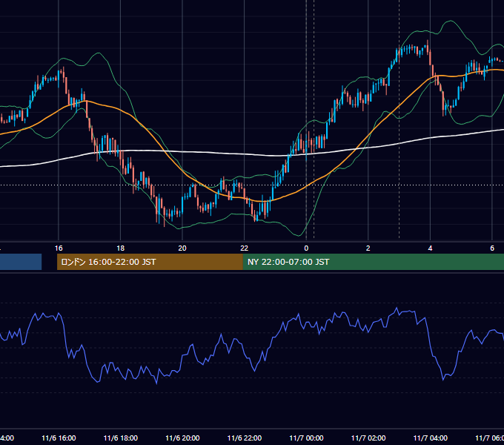Screen dimensions: 504x445
Task: Click the 4 hour label on upper axis
Action: pos(430,248)
